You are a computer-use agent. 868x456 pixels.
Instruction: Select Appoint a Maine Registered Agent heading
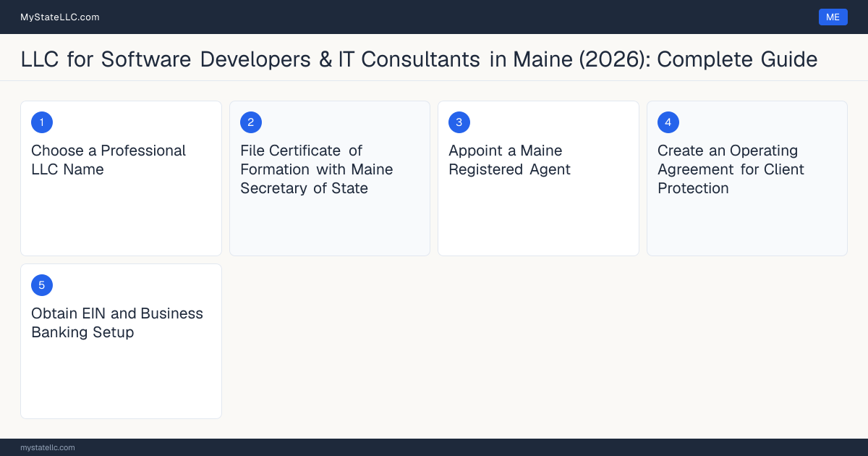[x=509, y=160]
